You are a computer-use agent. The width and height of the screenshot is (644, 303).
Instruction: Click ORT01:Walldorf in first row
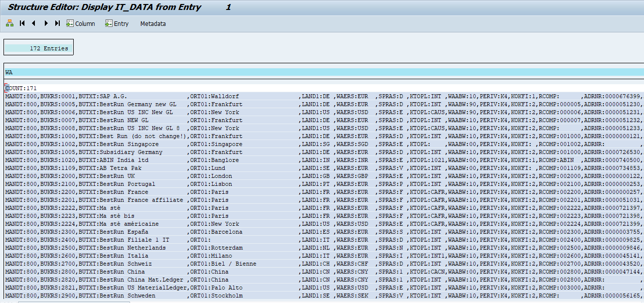[x=214, y=96]
